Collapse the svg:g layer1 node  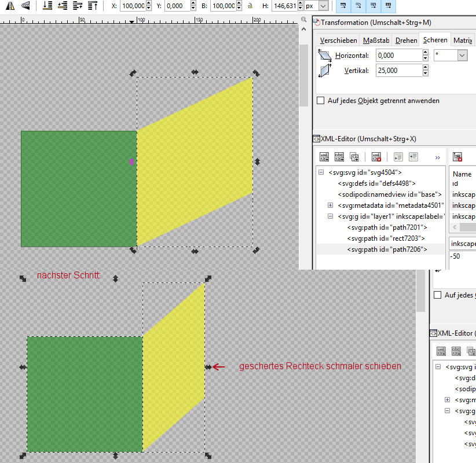click(331, 216)
